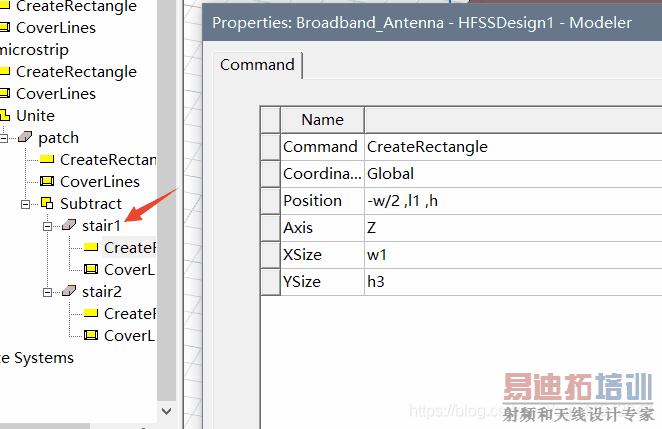Collapse the stair1 tree node
The height and width of the screenshot is (429, 662).
point(48,226)
